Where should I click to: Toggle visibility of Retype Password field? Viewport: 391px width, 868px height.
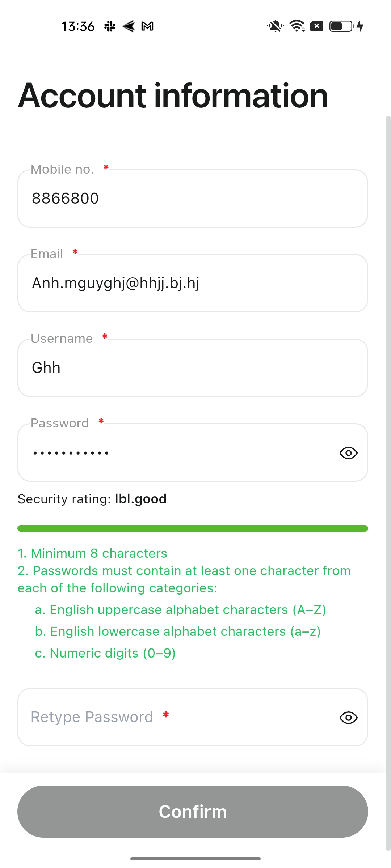click(x=348, y=718)
